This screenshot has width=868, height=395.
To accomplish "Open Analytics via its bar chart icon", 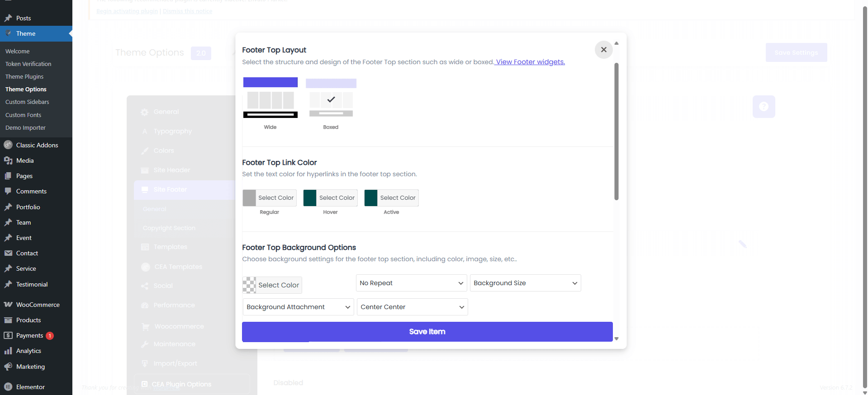I will point(8,351).
